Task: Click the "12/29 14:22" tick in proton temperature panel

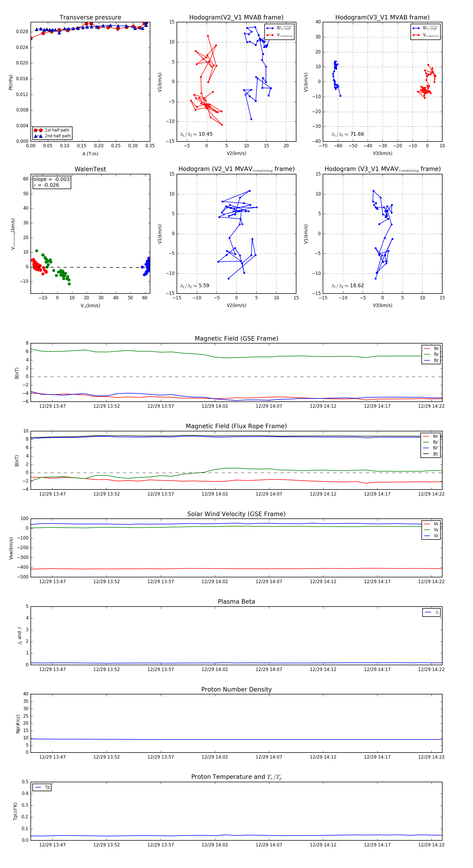Action: (x=431, y=845)
